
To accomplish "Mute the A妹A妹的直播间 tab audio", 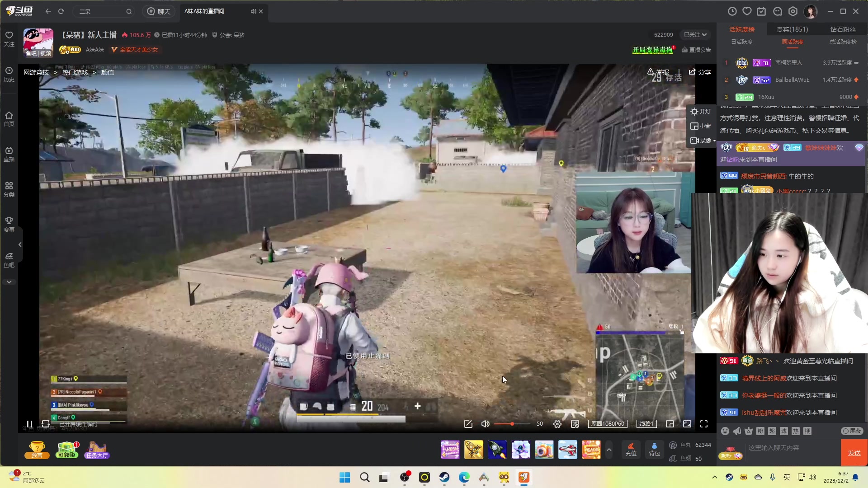I will (x=253, y=11).
